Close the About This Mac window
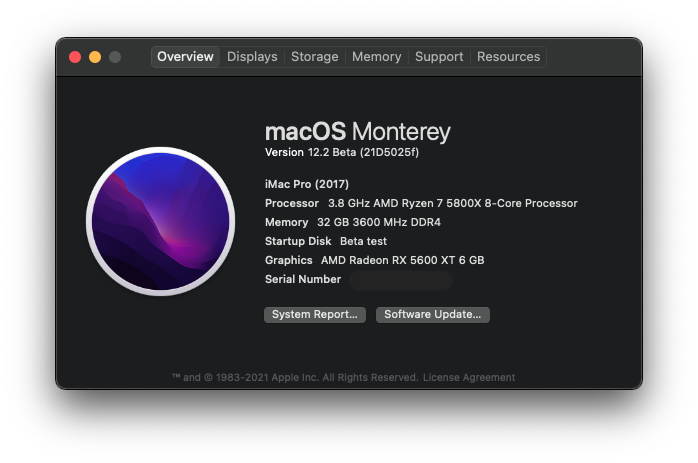Image resolution: width=698 pixels, height=463 pixels. [75, 57]
